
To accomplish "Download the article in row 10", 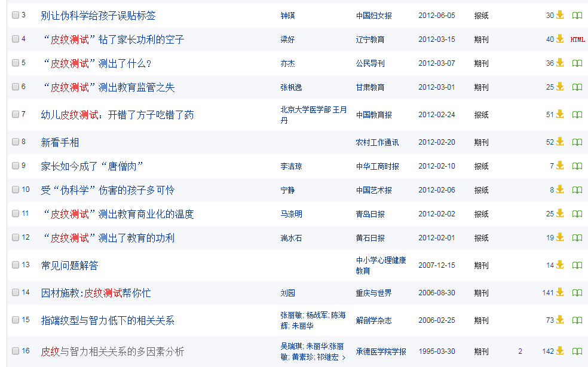I will tap(560, 190).
